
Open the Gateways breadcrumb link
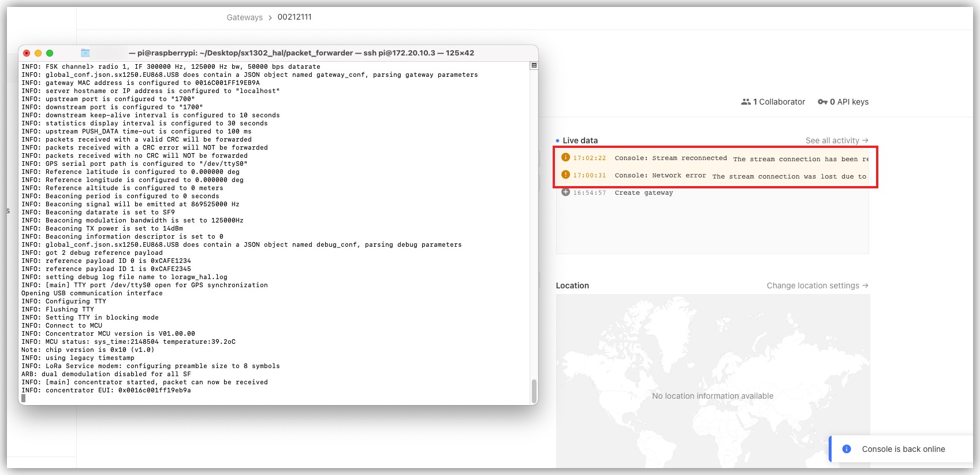click(x=244, y=17)
